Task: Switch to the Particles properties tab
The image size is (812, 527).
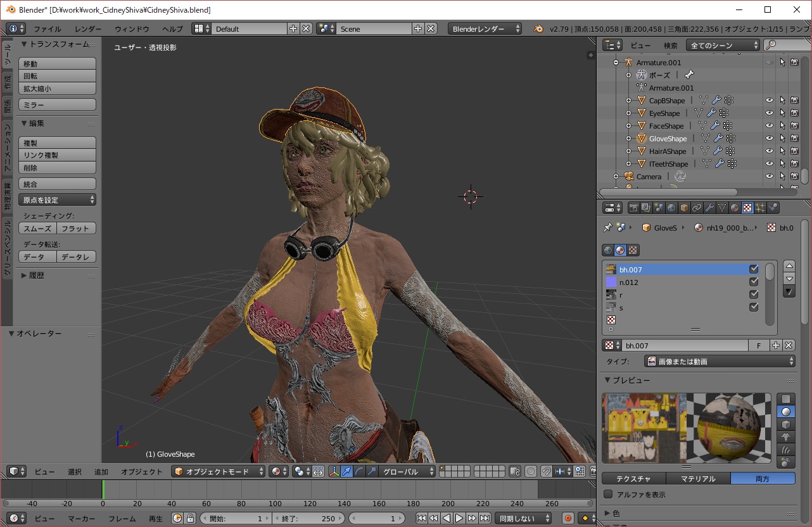Action: 760,208
